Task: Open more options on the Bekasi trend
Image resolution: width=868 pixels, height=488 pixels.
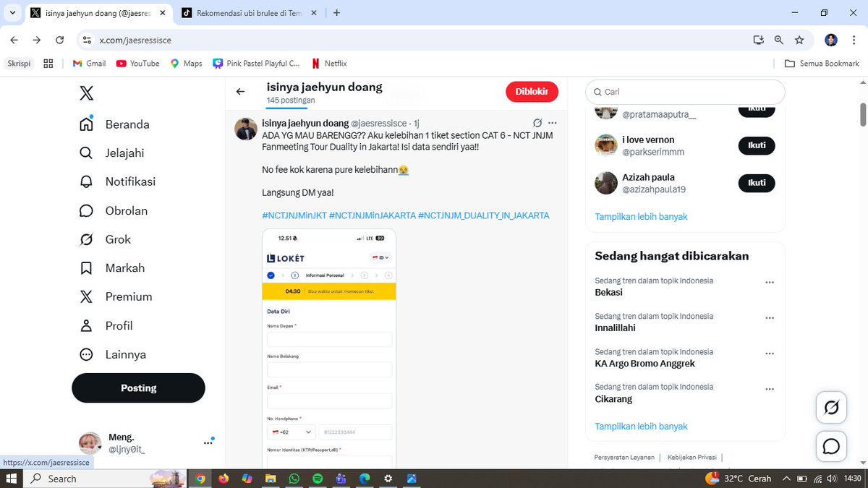Action: (x=770, y=282)
